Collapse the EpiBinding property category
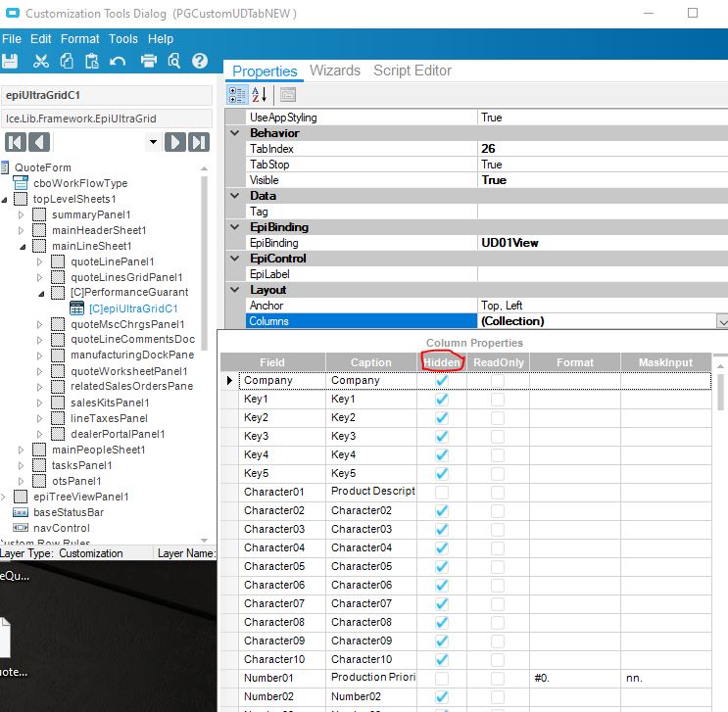 point(235,227)
